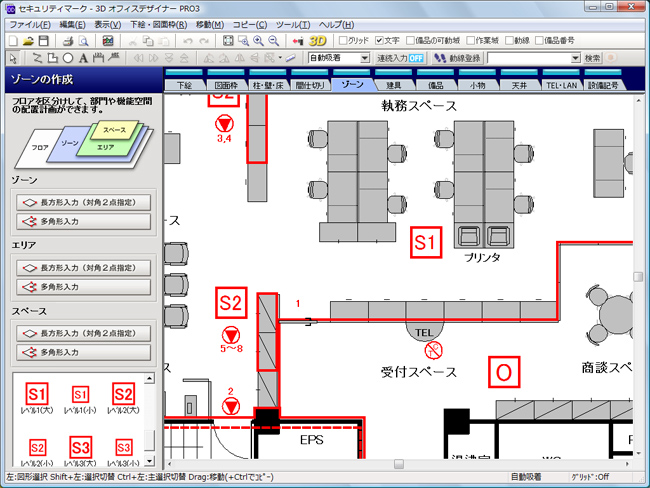Viewport: 650px width, 488px height.
Task: Select the circle drawing tool
Action: 68,58
